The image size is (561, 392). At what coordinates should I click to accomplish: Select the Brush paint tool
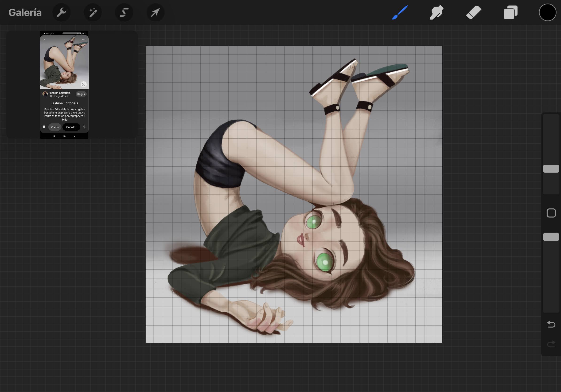[400, 12]
